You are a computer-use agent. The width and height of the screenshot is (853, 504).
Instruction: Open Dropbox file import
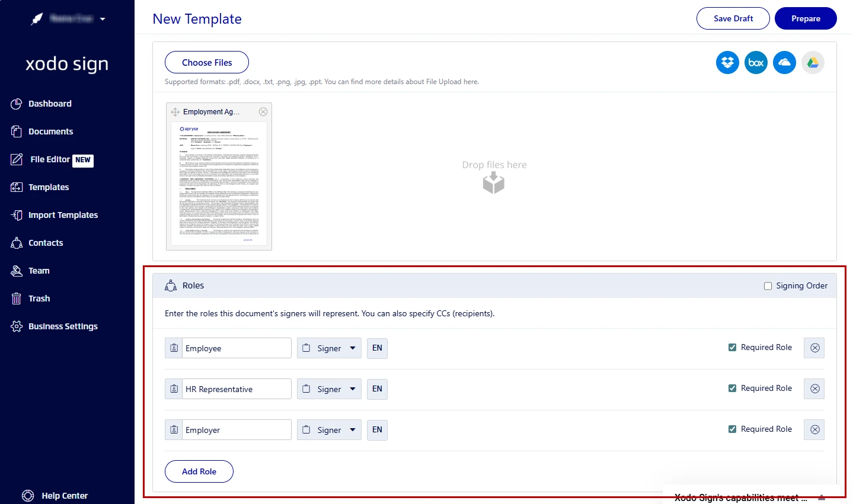pyautogui.click(x=727, y=62)
